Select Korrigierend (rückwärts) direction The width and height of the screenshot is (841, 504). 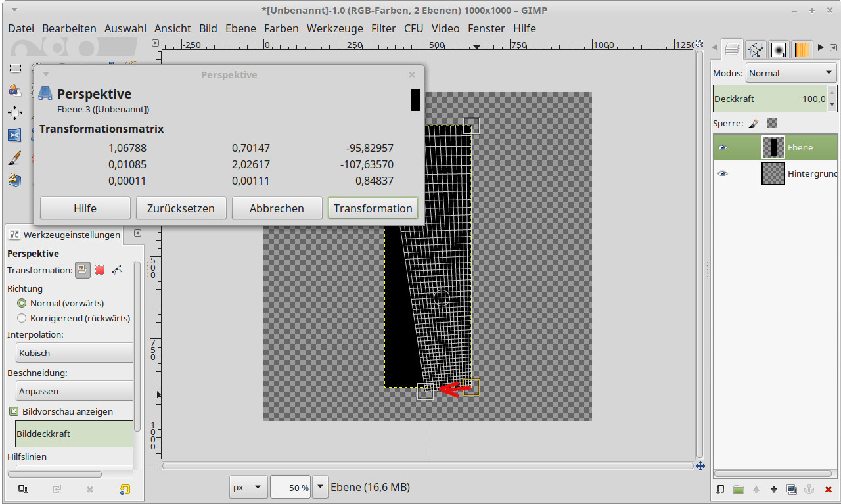(x=22, y=318)
